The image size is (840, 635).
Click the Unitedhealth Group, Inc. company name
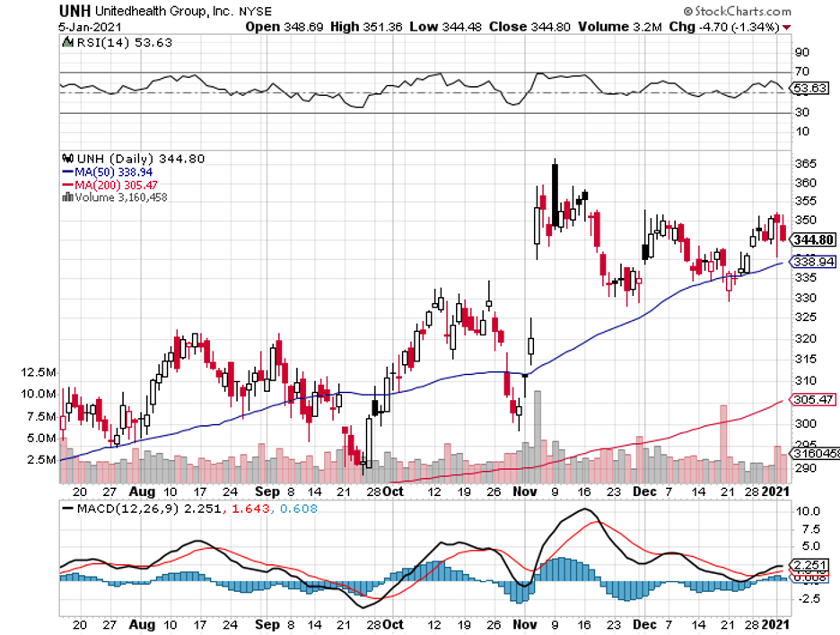[x=164, y=12]
